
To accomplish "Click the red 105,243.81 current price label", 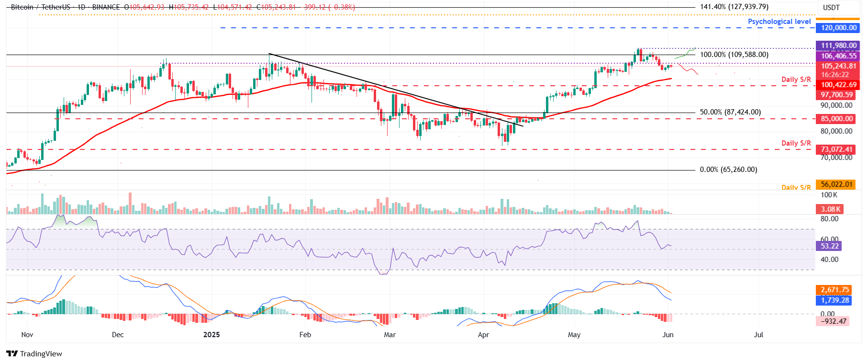I will click(x=838, y=66).
